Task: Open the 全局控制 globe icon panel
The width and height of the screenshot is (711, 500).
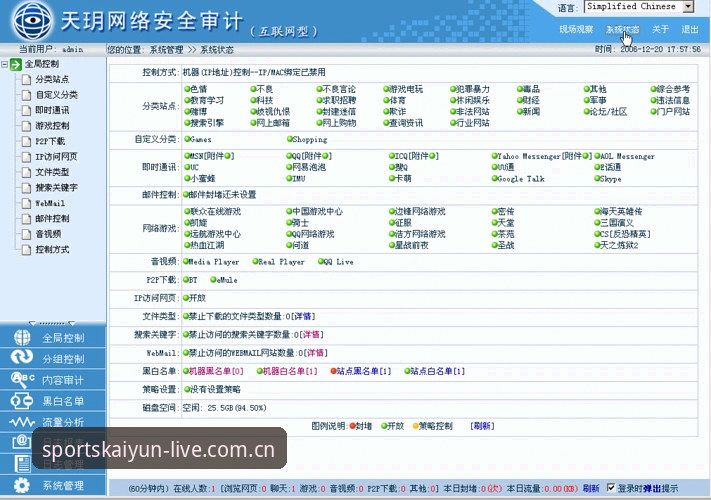Action: [x=22, y=338]
